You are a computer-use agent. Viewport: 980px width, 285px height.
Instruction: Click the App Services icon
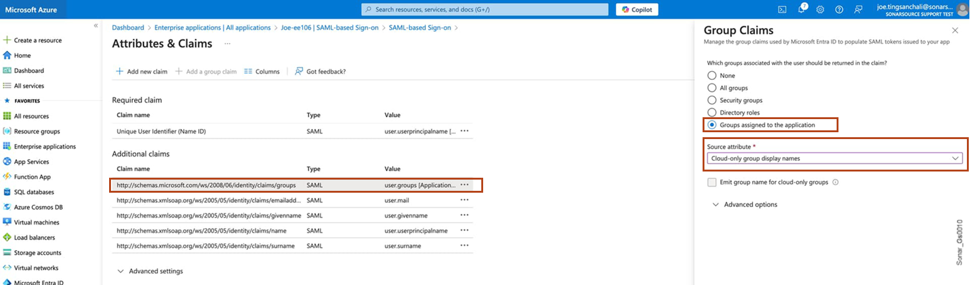pyautogui.click(x=7, y=162)
